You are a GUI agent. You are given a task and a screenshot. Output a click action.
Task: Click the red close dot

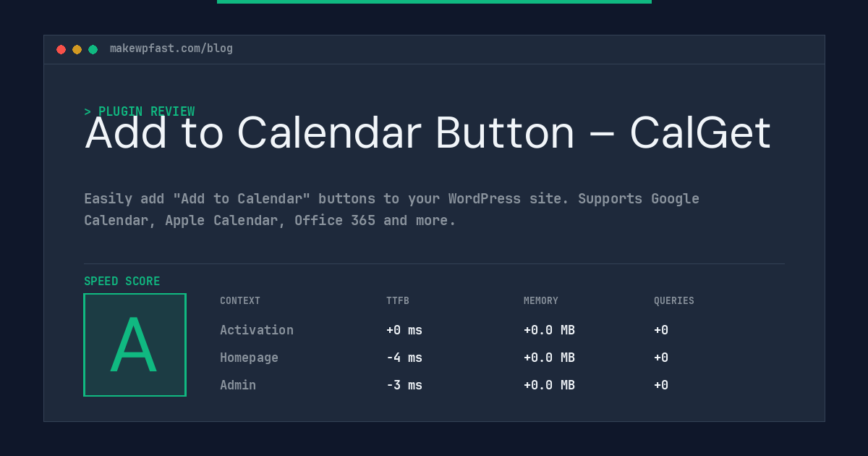pos(61,49)
